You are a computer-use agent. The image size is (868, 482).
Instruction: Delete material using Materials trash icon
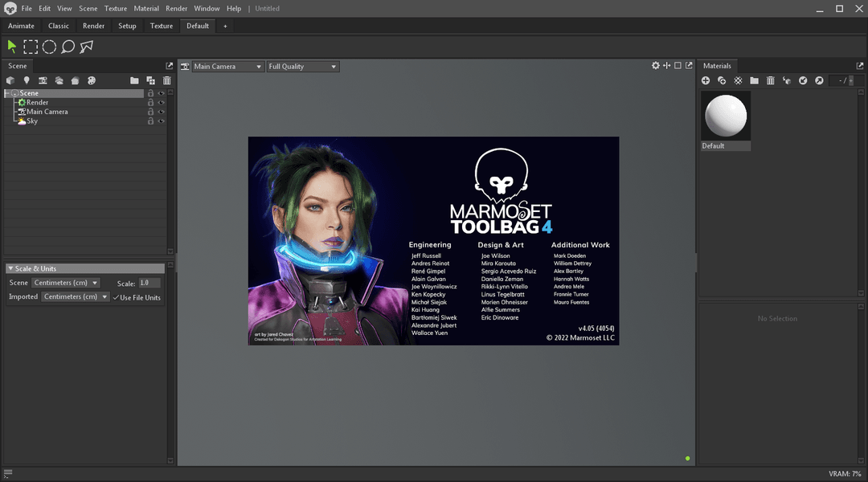coord(770,80)
